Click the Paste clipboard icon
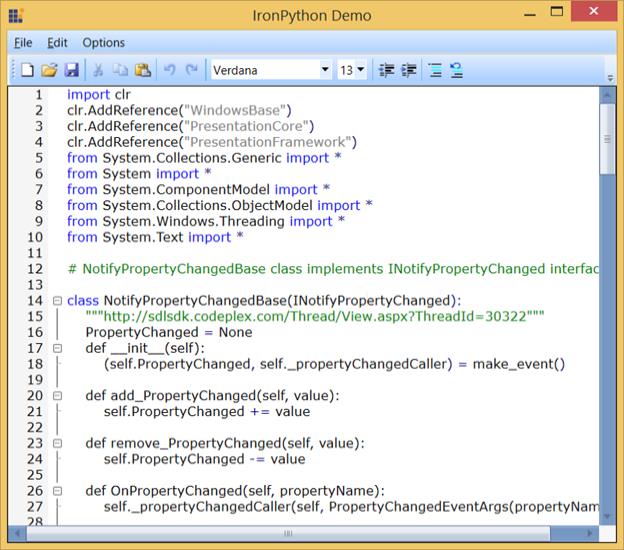 pos(143,70)
